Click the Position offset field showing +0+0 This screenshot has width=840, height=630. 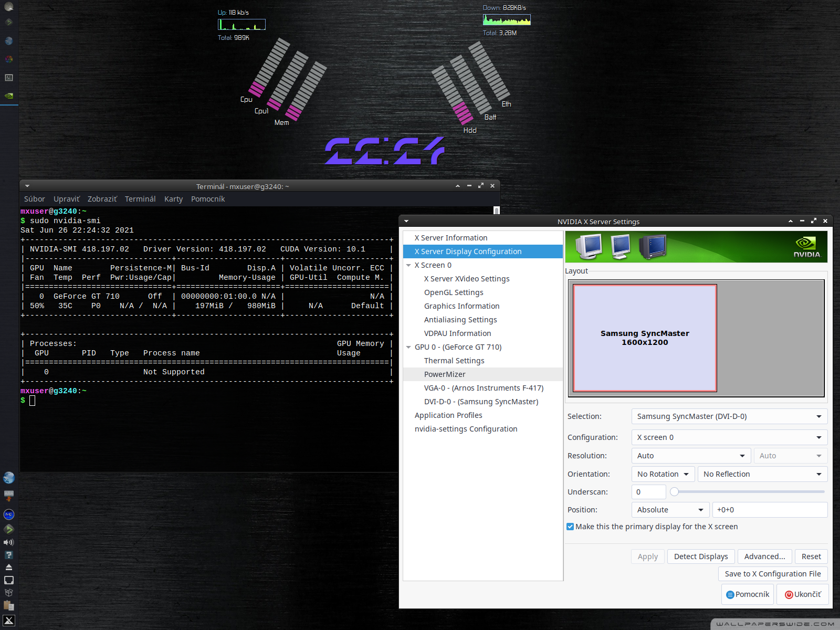769,510
